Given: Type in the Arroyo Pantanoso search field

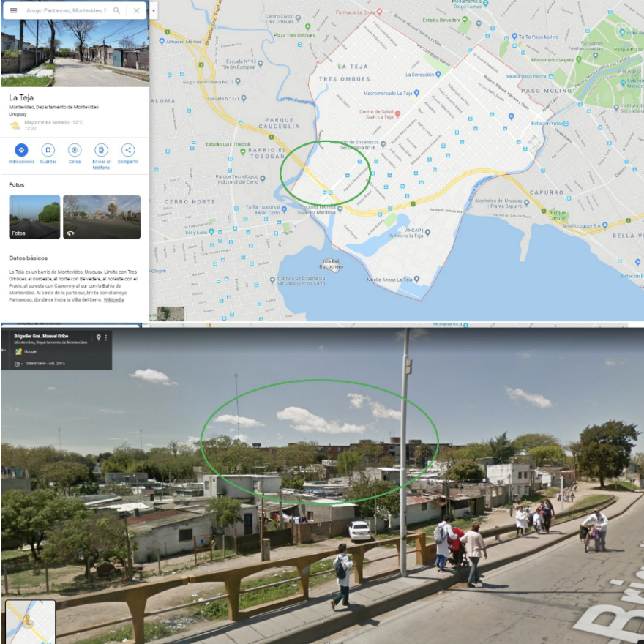Looking at the screenshot, I should tap(66, 11).
